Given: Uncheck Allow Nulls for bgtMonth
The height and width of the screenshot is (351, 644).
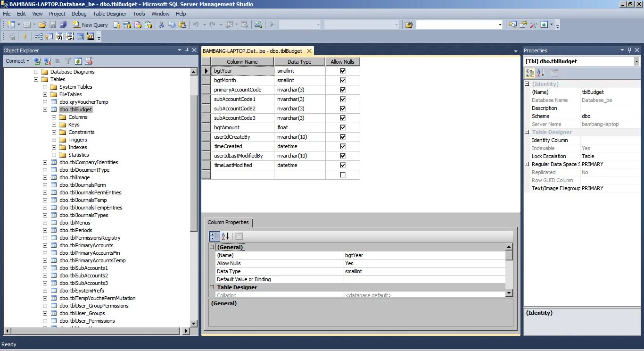Looking at the screenshot, I should pyautogui.click(x=343, y=80).
